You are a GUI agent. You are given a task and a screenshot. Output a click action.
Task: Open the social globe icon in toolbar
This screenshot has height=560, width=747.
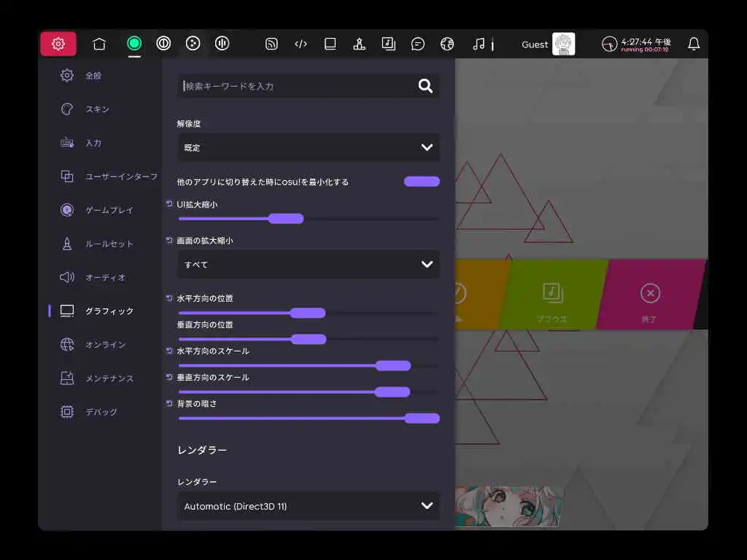[x=447, y=44]
